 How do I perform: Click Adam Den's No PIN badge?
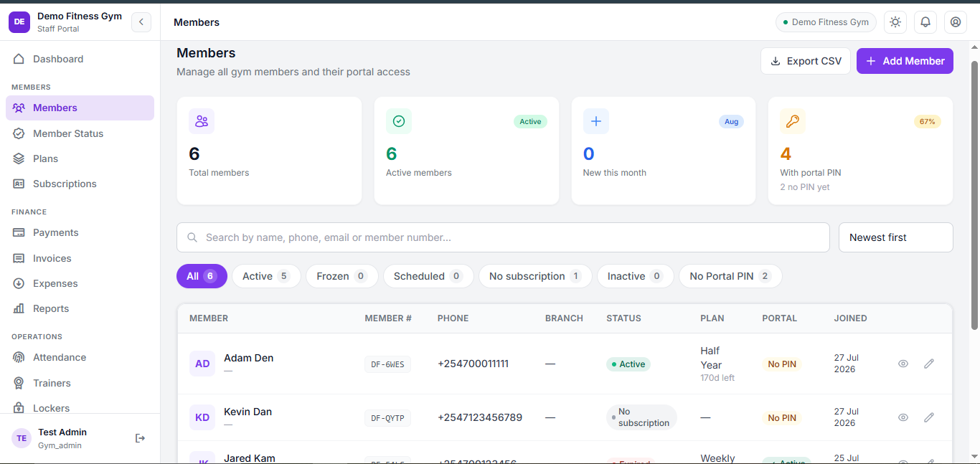(x=782, y=364)
